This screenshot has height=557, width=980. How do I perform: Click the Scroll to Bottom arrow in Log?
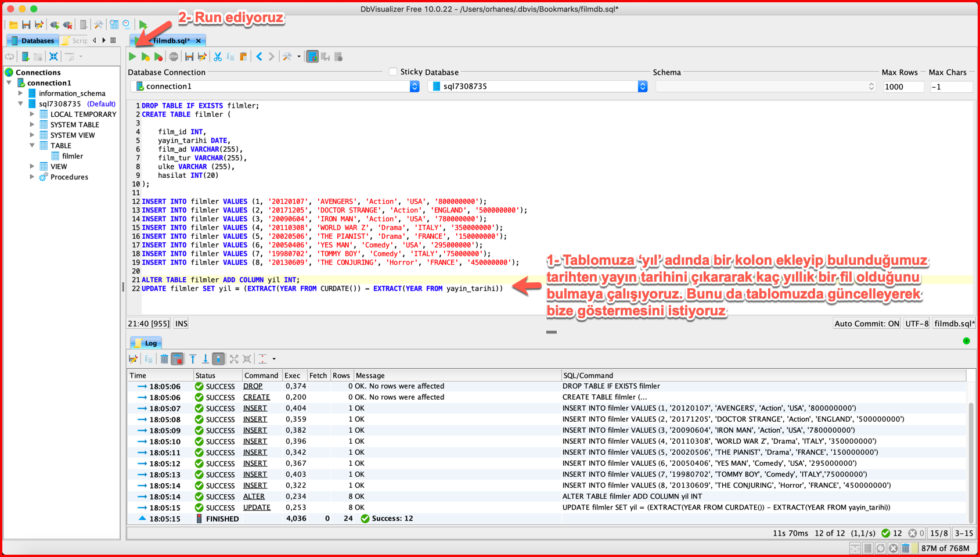click(x=206, y=359)
